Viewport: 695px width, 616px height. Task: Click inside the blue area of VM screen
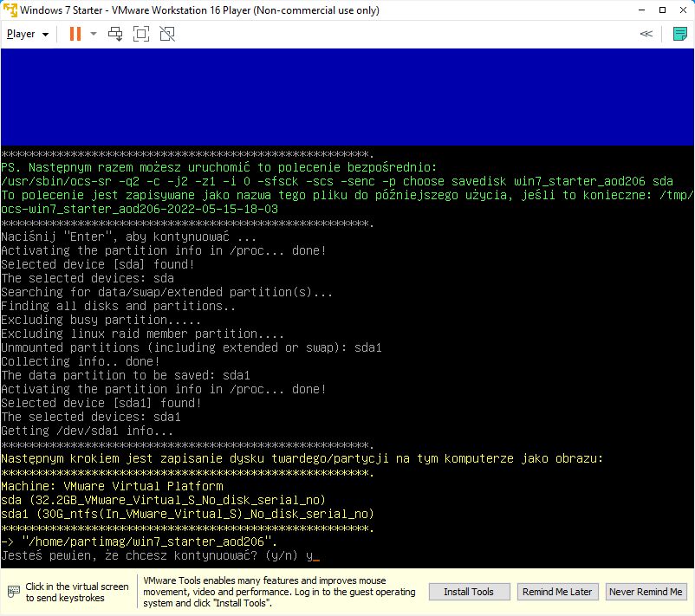(x=347, y=95)
